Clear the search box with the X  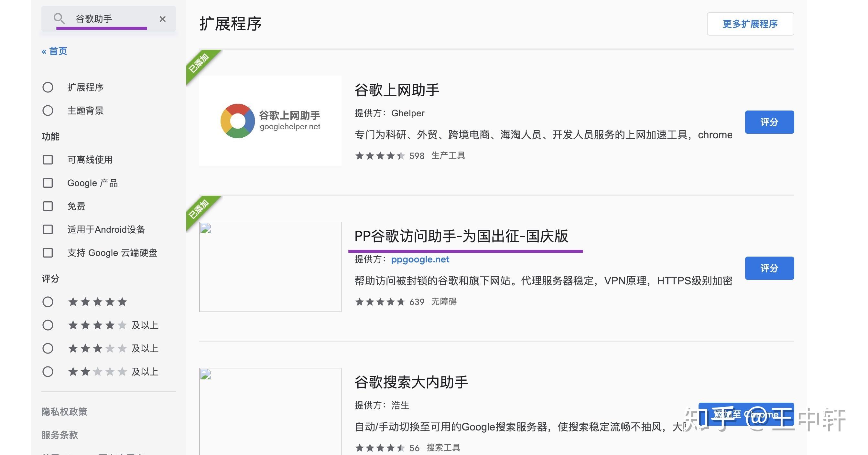point(162,19)
